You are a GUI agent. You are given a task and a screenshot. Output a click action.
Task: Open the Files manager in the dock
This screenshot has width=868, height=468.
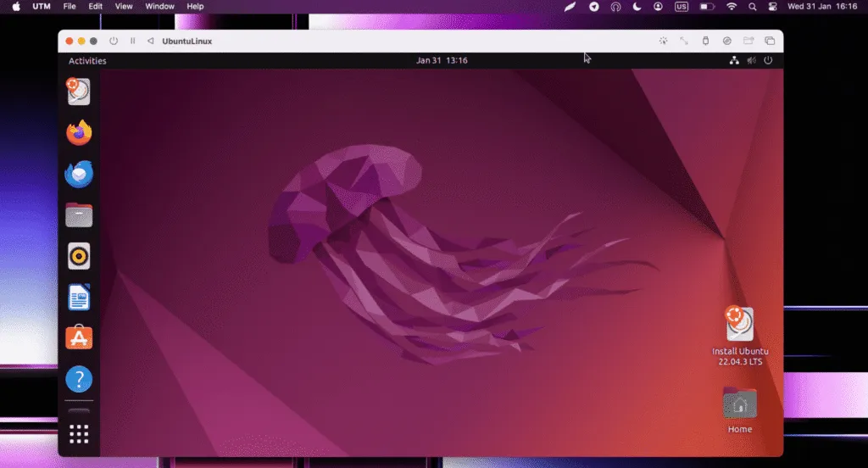click(x=79, y=215)
